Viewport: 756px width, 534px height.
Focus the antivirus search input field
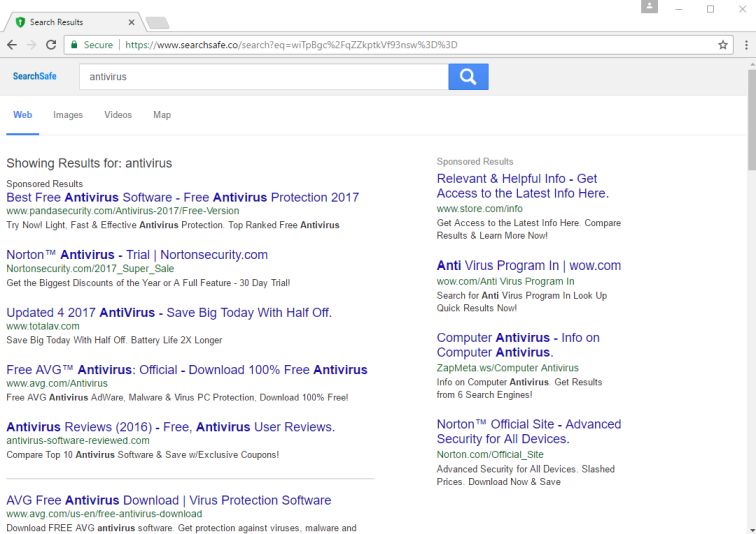(264, 77)
